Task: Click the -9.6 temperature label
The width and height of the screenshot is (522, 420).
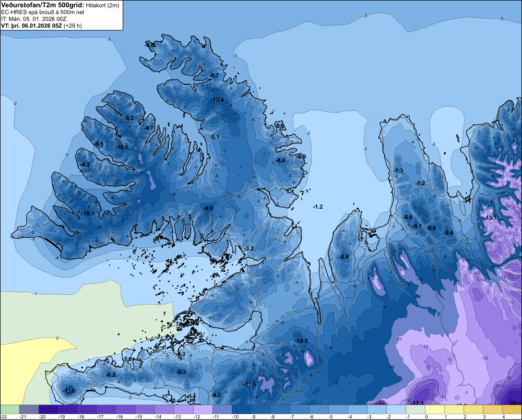Action: point(432,228)
